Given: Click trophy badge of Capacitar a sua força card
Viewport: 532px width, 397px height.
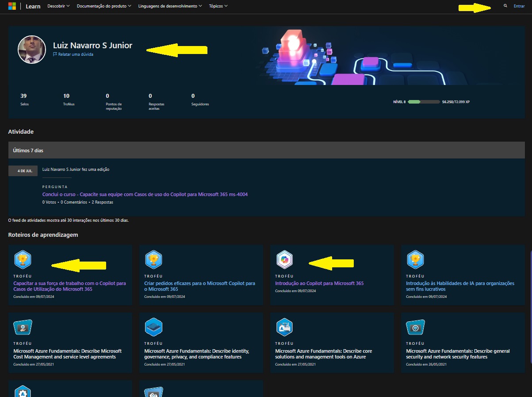Looking at the screenshot, I should point(22,260).
